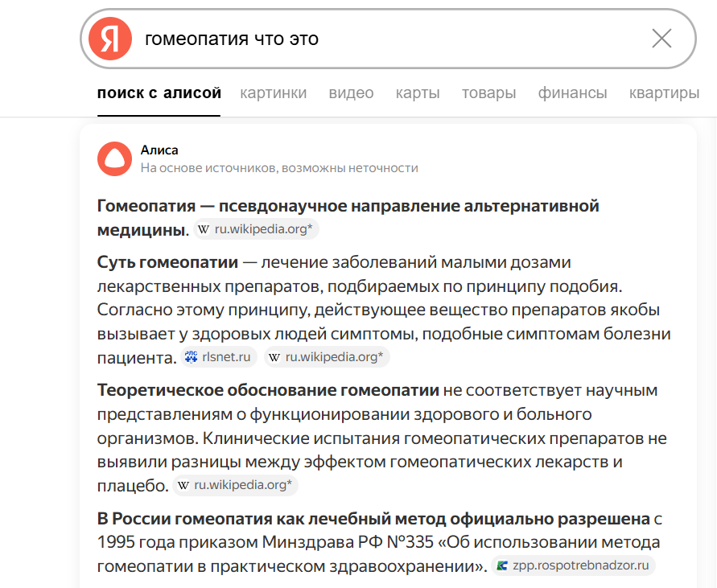Switch to the видео tab

pyautogui.click(x=351, y=93)
